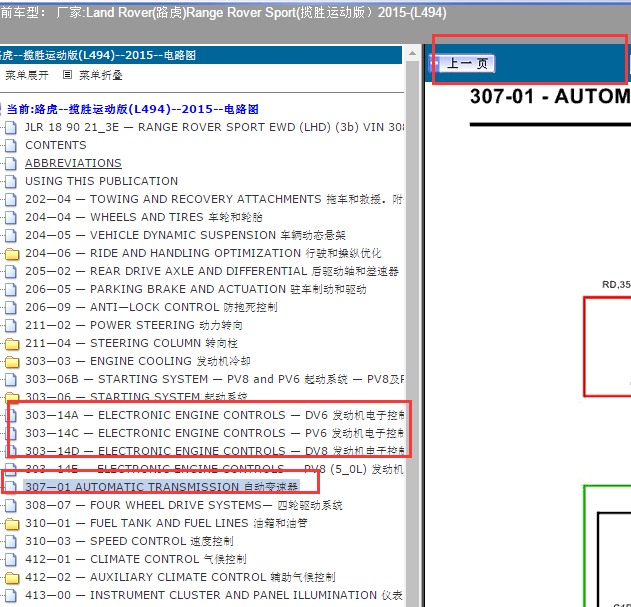Click folder icon of 211-04 Steering Column
631x607 pixels.
pyautogui.click(x=12, y=345)
